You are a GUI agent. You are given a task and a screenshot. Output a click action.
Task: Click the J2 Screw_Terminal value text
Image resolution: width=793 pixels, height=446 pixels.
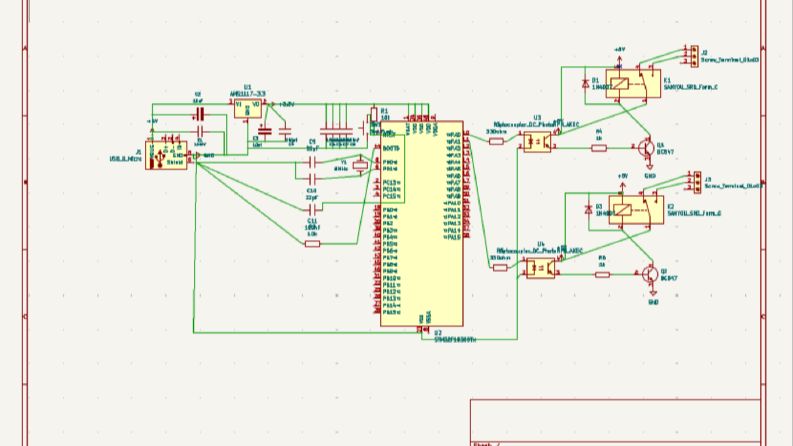[x=731, y=60]
